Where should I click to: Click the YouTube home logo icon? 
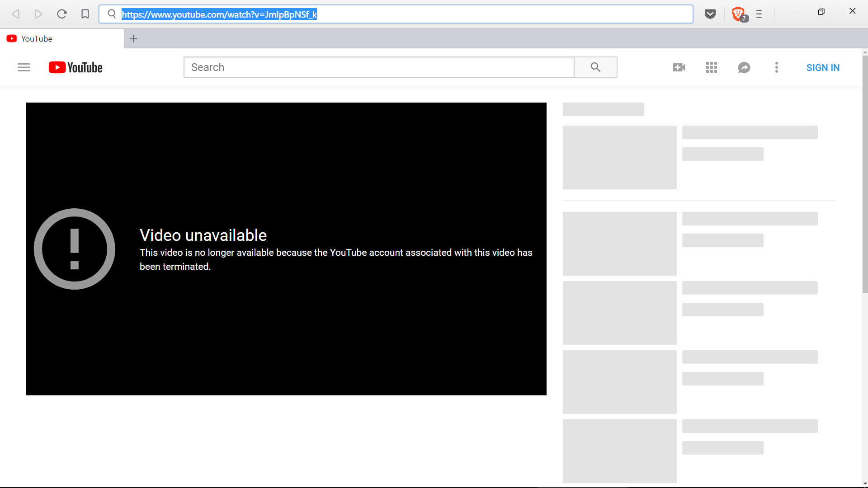pyautogui.click(x=75, y=67)
